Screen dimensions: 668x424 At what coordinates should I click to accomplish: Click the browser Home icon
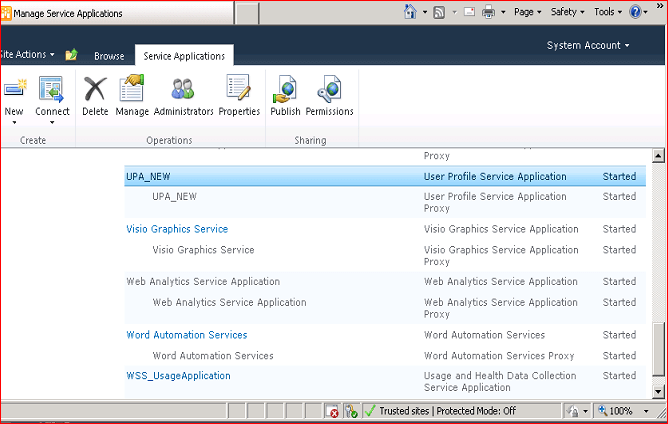pos(410,12)
